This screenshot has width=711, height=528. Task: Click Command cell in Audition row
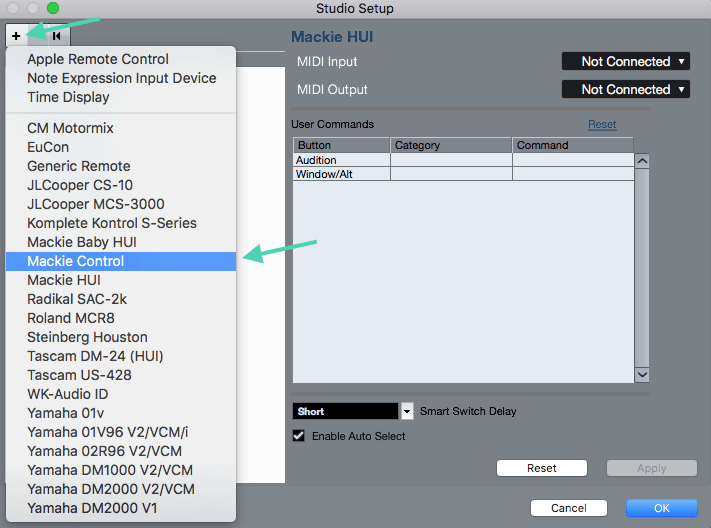[x=573, y=160]
